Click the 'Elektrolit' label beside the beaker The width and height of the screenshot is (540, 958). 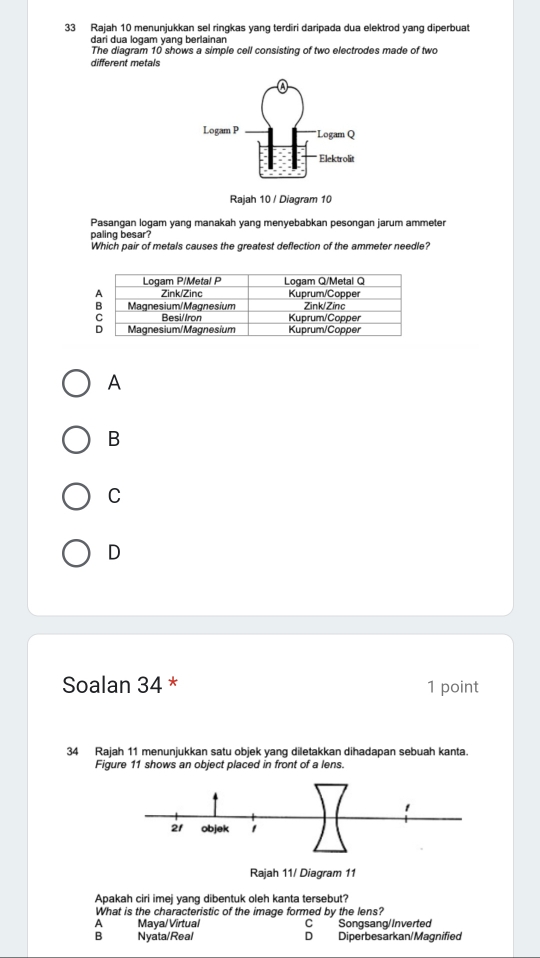point(337,159)
